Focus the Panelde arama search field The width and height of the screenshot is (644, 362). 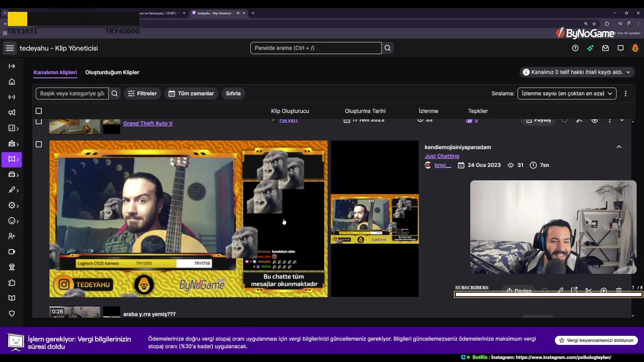click(x=316, y=48)
